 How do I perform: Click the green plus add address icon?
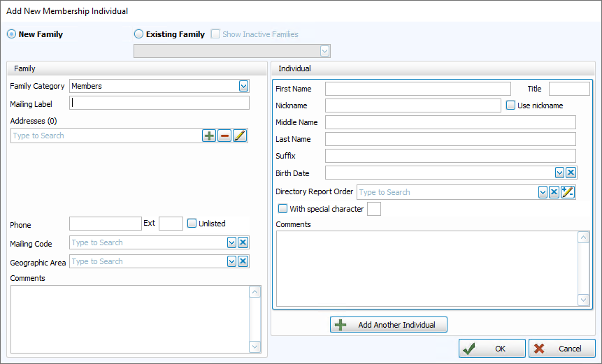click(209, 136)
